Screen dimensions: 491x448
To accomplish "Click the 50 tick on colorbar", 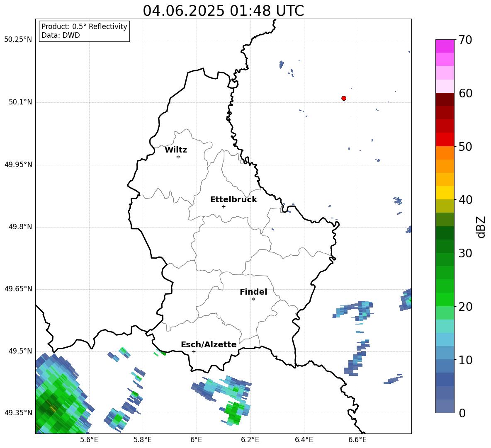I will tap(465, 146).
